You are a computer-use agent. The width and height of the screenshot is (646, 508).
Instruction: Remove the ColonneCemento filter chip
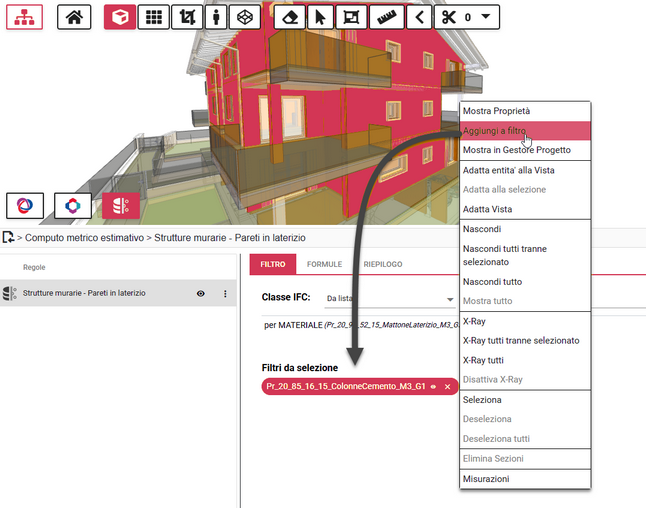(x=448, y=386)
